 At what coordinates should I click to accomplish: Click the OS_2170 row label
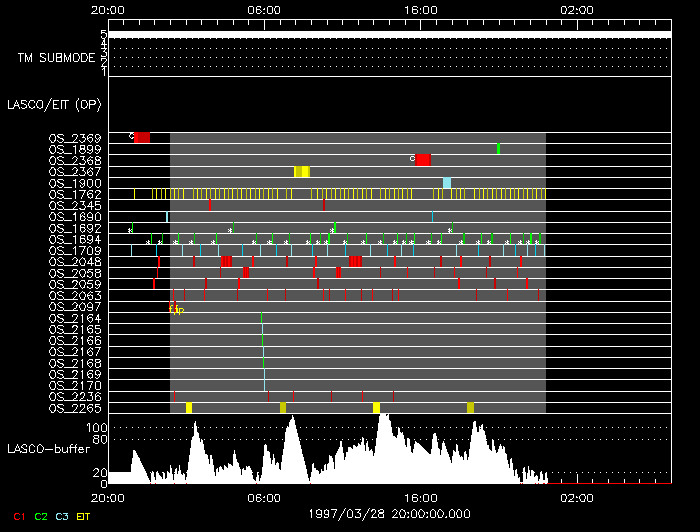(75, 386)
